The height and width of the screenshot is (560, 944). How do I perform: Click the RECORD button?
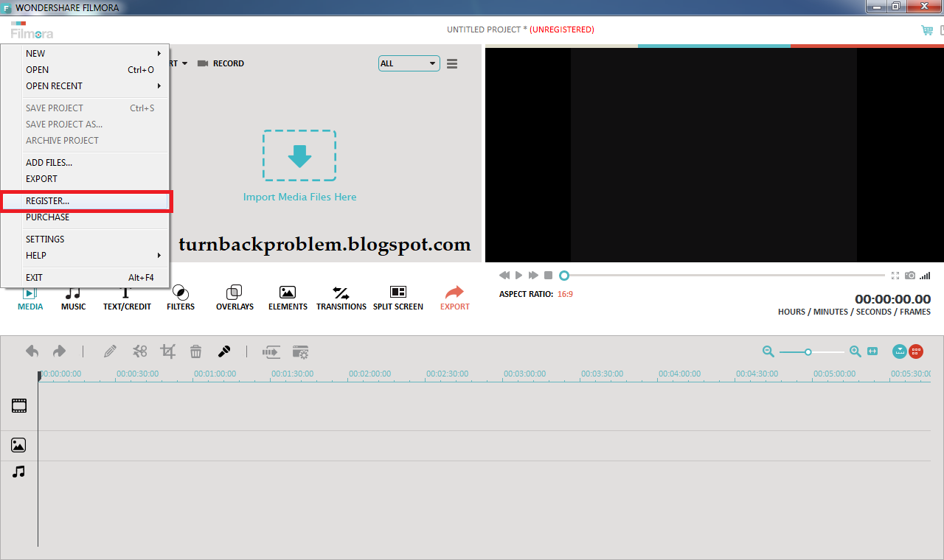pyautogui.click(x=221, y=63)
